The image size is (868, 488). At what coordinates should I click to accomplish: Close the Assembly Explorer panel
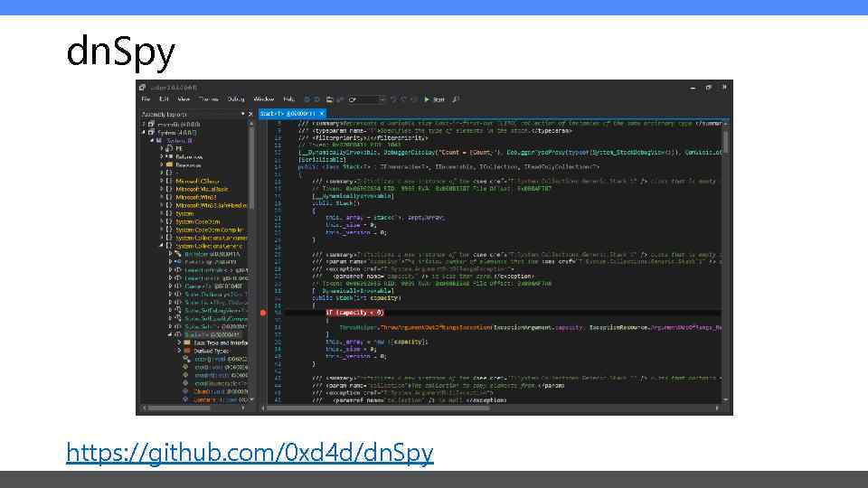[250, 114]
